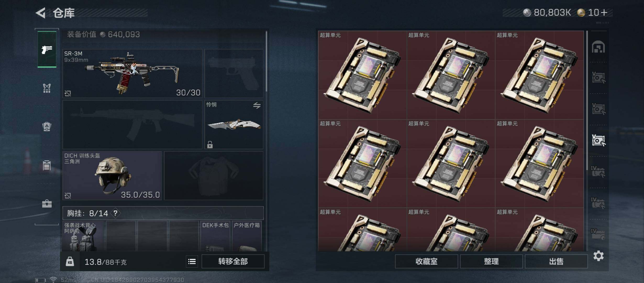Click the question mark next to 胸挂 8/14

pyautogui.click(x=115, y=213)
